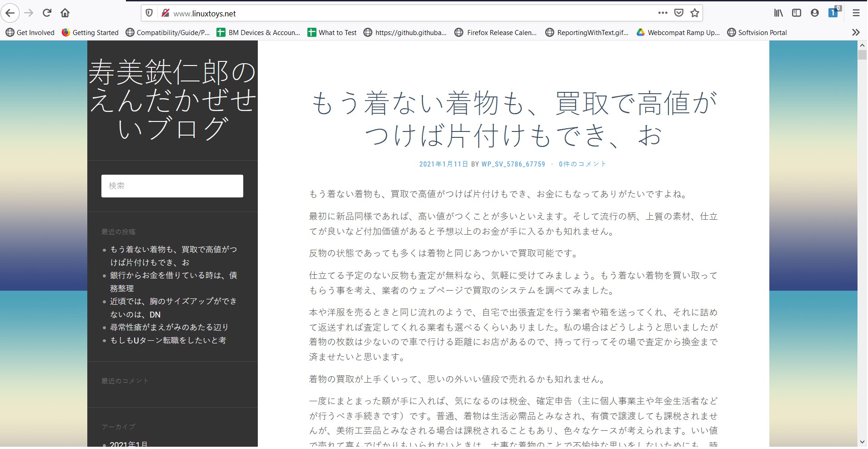Open the tracking protection shield icon
Image resolution: width=868 pixels, height=449 pixels.
(x=149, y=13)
